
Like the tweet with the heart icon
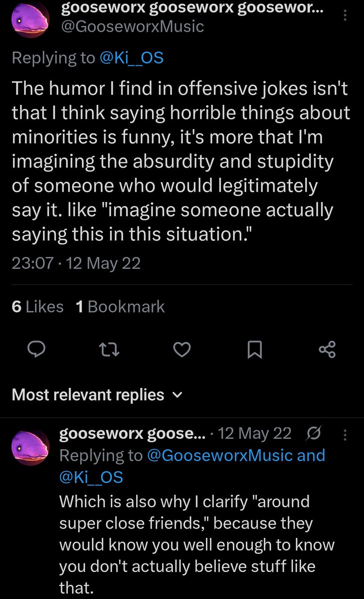(182, 351)
